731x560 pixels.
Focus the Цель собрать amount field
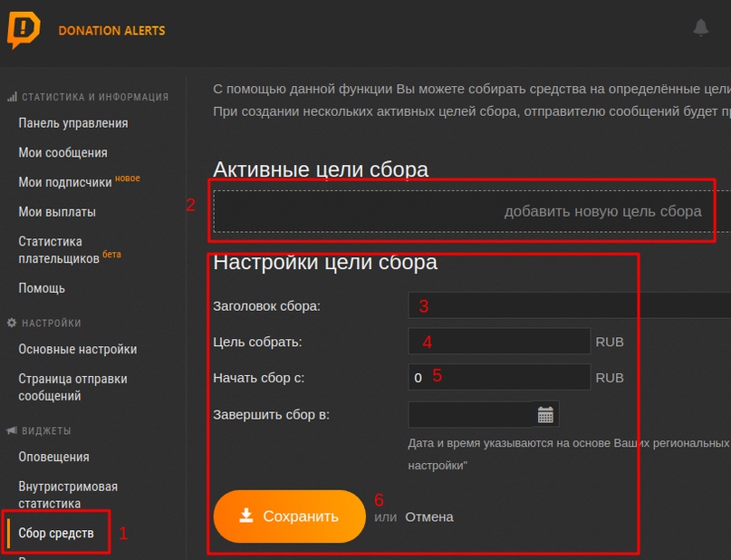pyautogui.click(x=499, y=342)
